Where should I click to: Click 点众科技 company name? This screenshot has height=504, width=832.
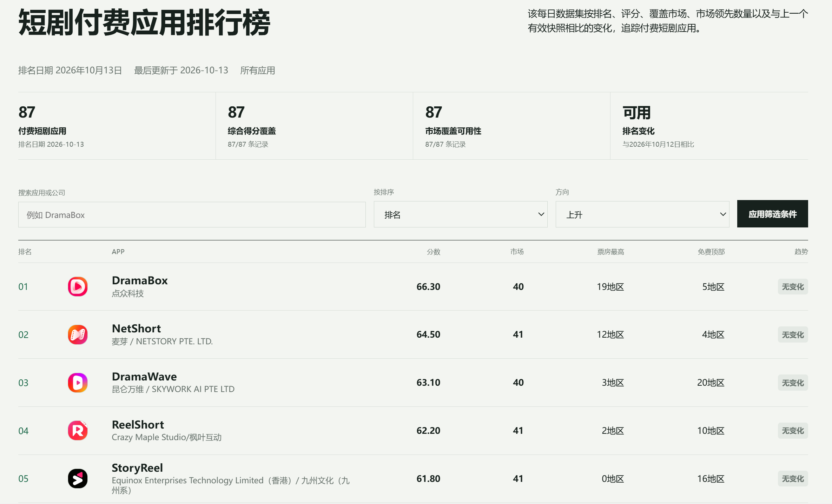pyautogui.click(x=128, y=293)
